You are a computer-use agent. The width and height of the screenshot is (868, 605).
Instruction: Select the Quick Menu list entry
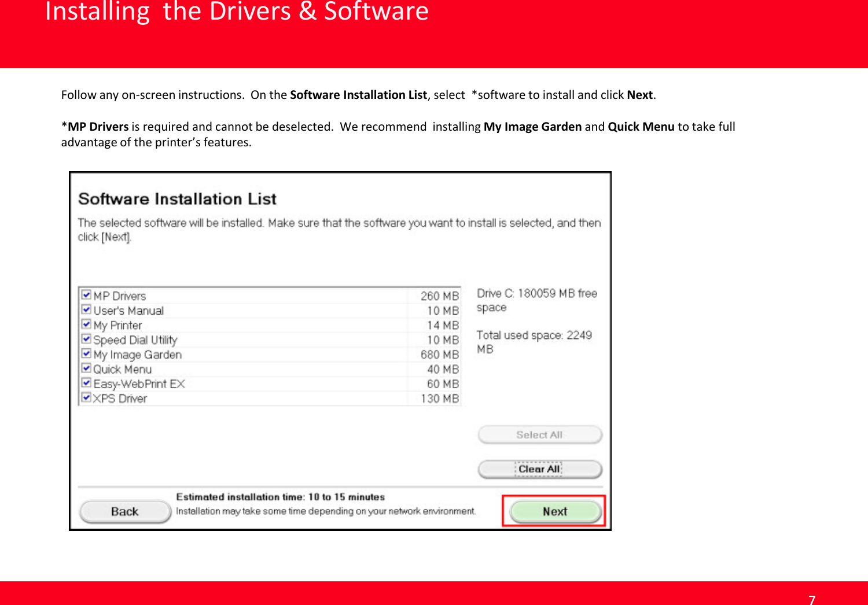pyautogui.click(x=123, y=369)
